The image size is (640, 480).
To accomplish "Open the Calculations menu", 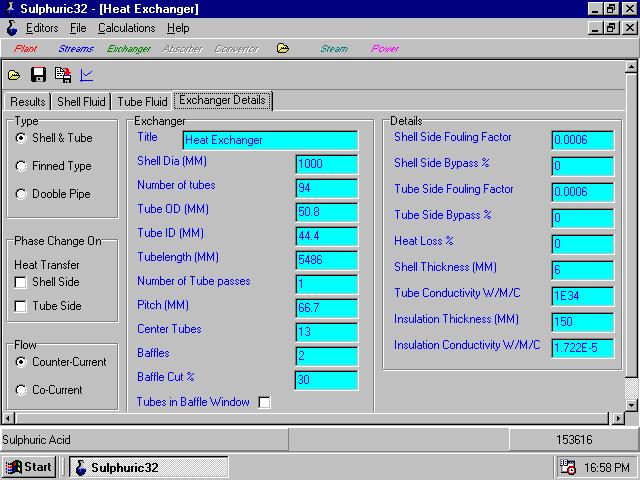I will (x=127, y=28).
